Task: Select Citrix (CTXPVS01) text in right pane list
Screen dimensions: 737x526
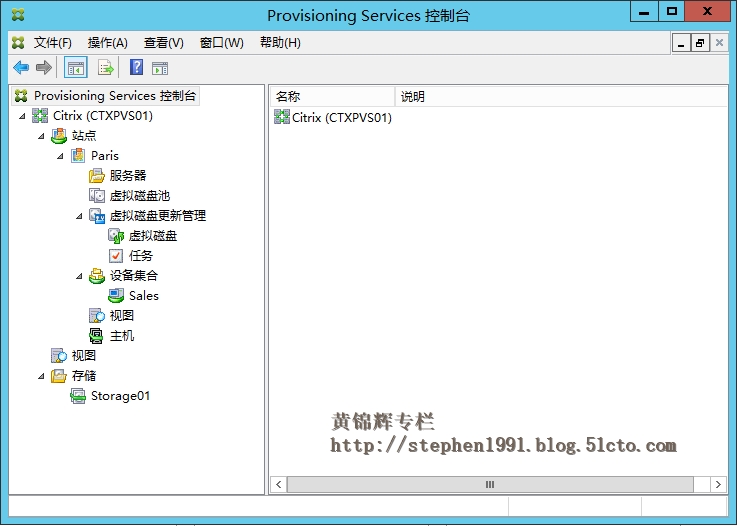Action: [342, 117]
